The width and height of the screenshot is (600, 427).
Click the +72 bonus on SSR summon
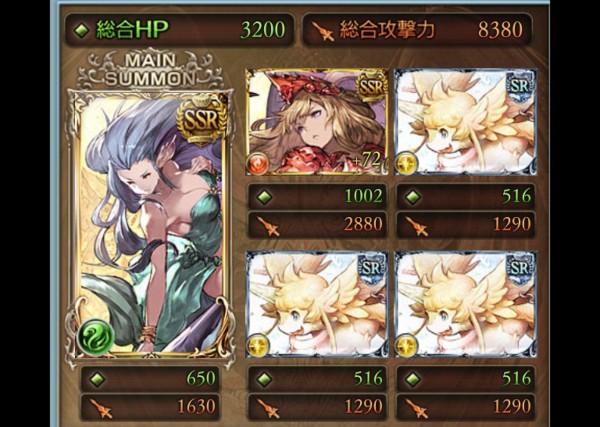367,160
